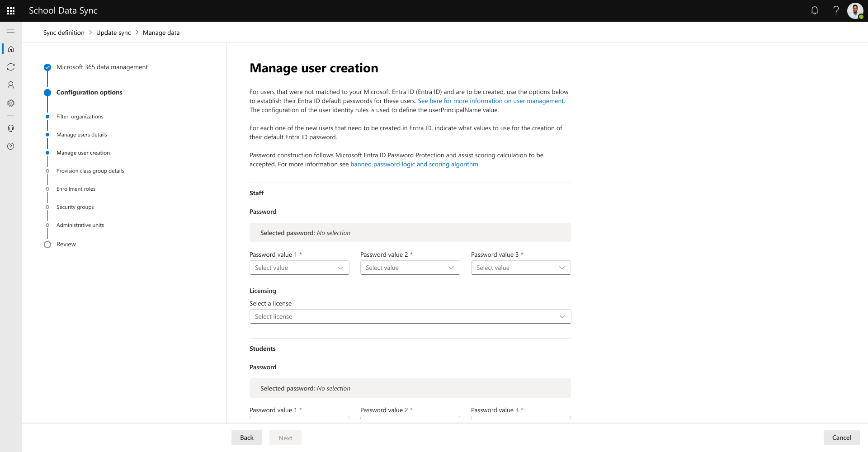Image resolution: width=868 pixels, height=452 pixels.
Task: Go to Manage users details step
Action: pyautogui.click(x=82, y=135)
